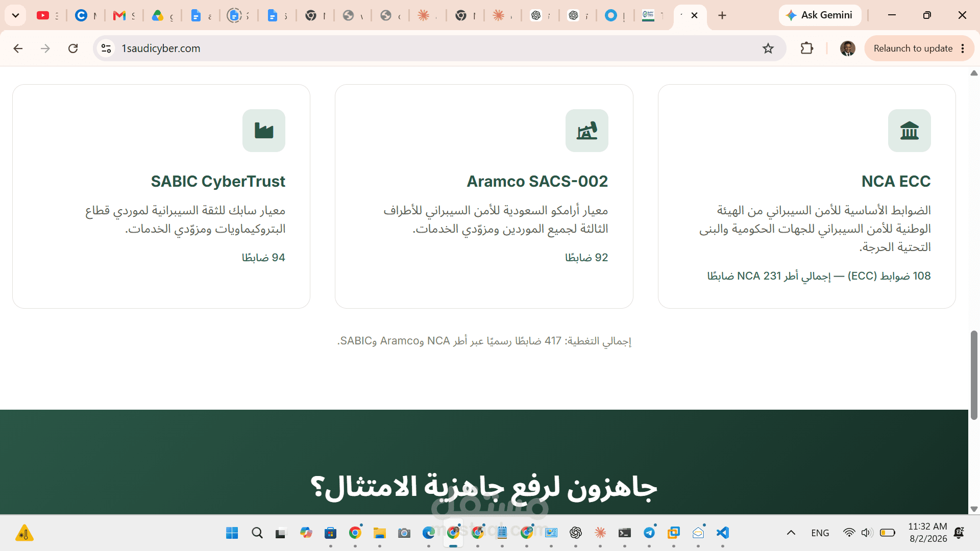Click the Ask Gemini button
The height and width of the screenshot is (551, 980).
[x=820, y=15]
